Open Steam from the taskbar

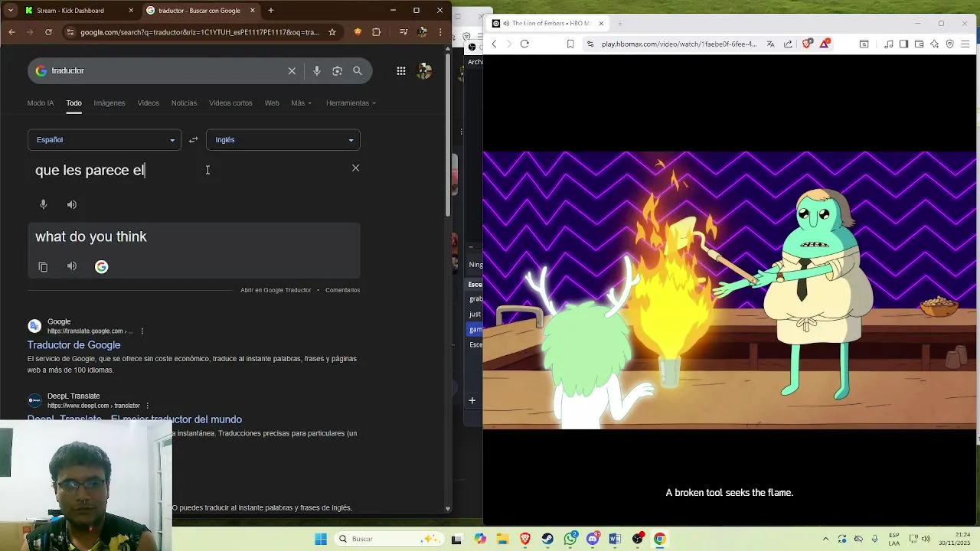pyautogui.click(x=547, y=539)
